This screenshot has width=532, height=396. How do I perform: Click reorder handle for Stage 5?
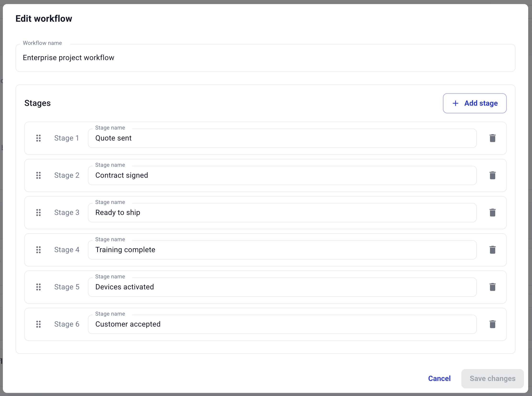point(38,287)
